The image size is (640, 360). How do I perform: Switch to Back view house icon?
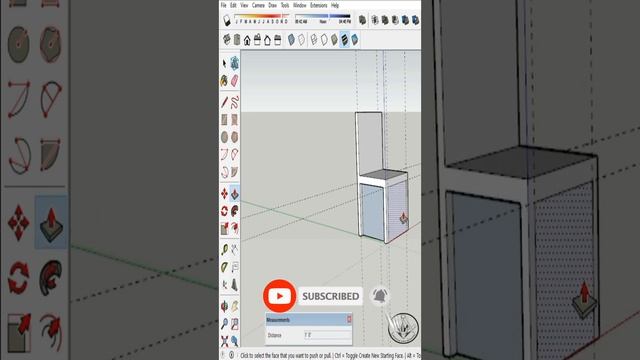tap(268, 40)
